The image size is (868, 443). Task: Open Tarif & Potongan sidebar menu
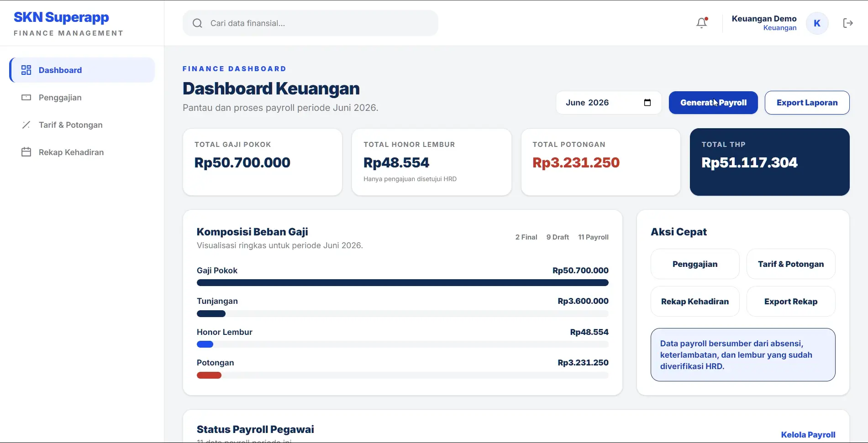coord(82,125)
